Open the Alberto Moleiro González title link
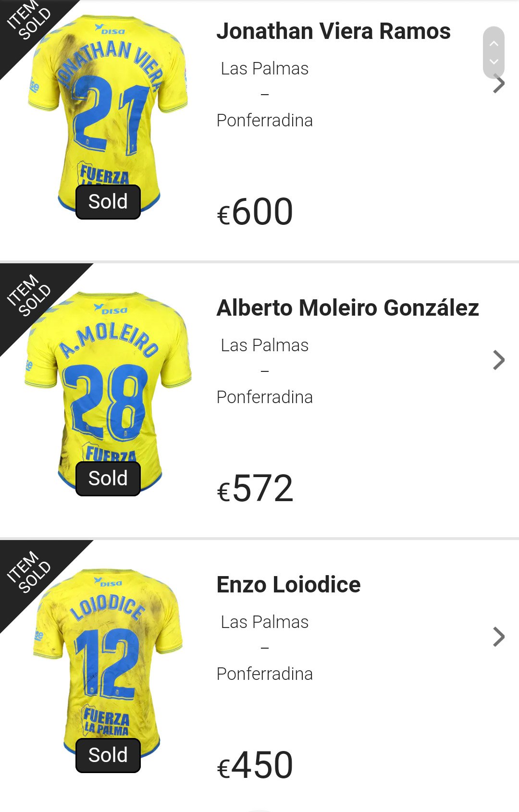Screen dimensions: 519x812 347,308
